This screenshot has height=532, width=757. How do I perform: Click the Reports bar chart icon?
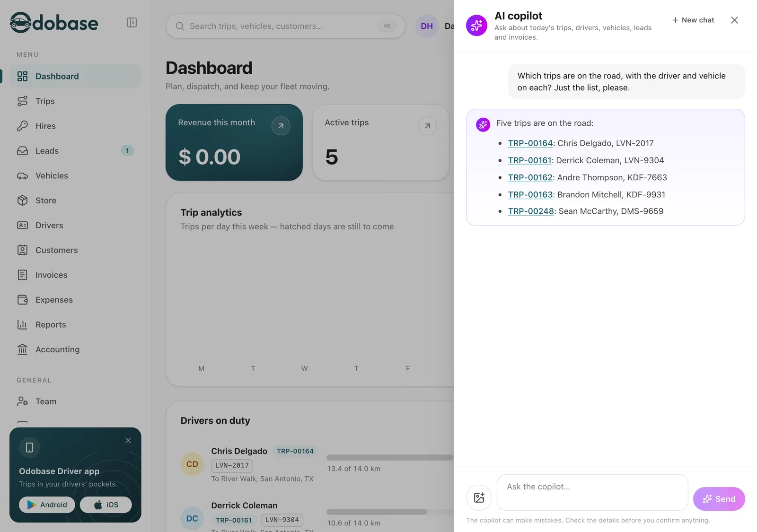(x=22, y=325)
